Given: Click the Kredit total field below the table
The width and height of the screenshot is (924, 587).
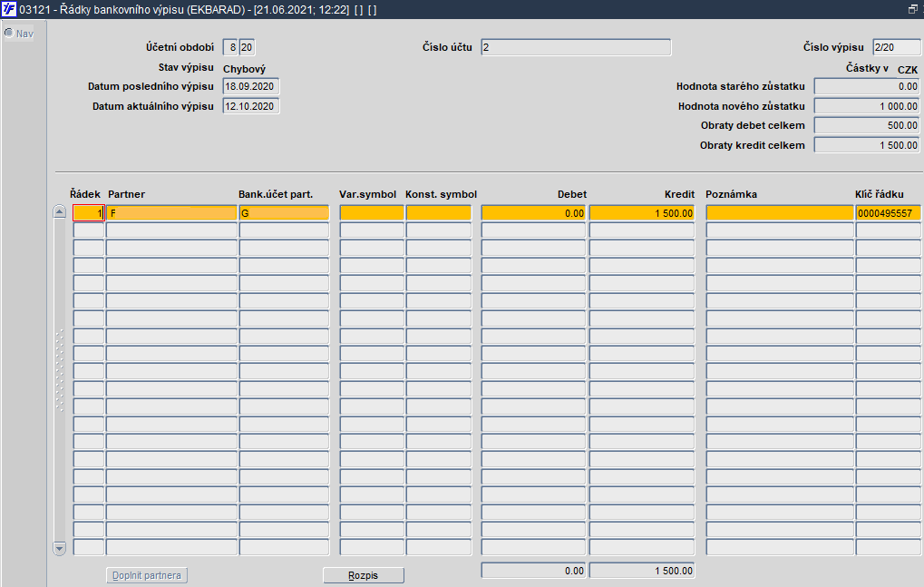Looking at the screenshot, I should [x=642, y=571].
